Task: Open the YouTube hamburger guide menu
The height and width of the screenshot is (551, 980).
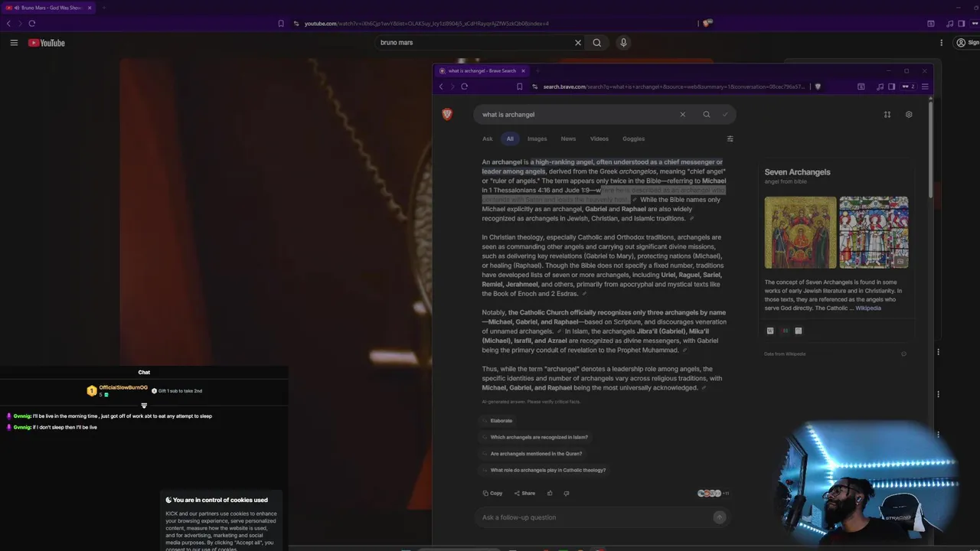Action: pos(14,43)
